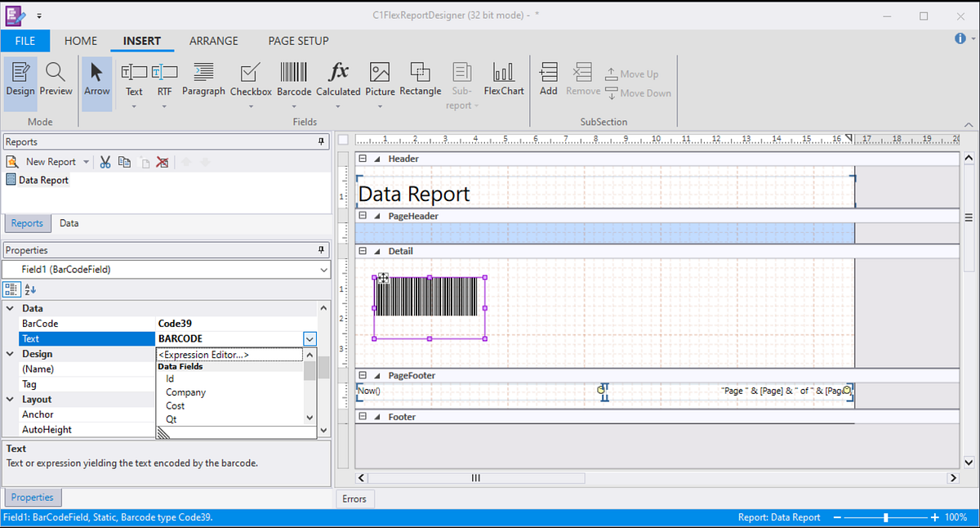Pin the Reports panel

point(321,141)
